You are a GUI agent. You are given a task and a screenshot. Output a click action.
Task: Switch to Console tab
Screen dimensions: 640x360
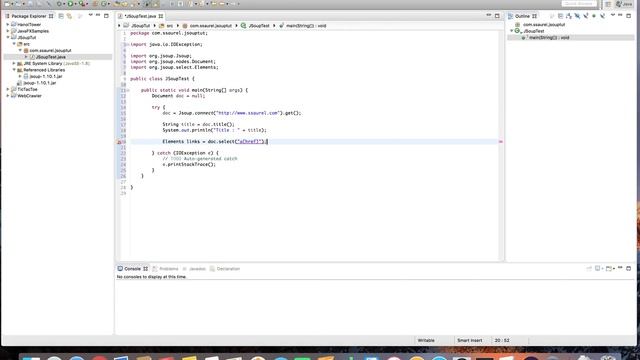pyautogui.click(x=132, y=269)
